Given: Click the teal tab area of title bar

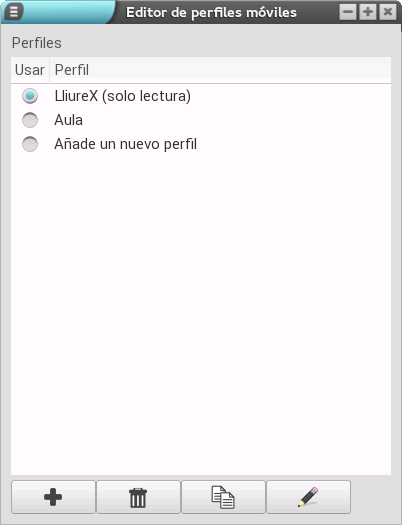Looking at the screenshot, I should pyautogui.click(x=69, y=12).
